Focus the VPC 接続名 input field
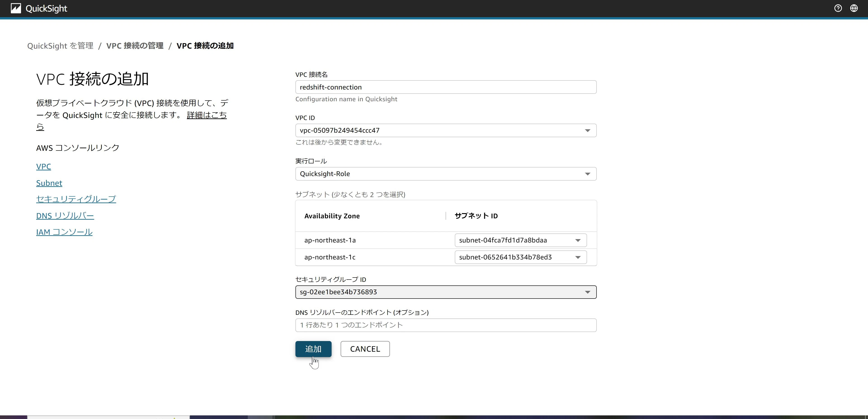Screen dimensions: 868x419 (x=446, y=87)
